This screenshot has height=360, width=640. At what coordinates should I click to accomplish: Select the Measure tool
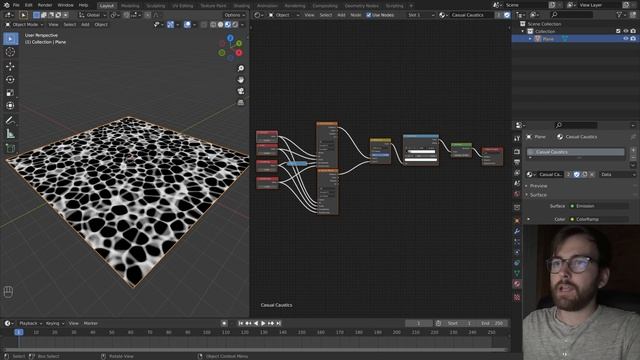coord(11,133)
